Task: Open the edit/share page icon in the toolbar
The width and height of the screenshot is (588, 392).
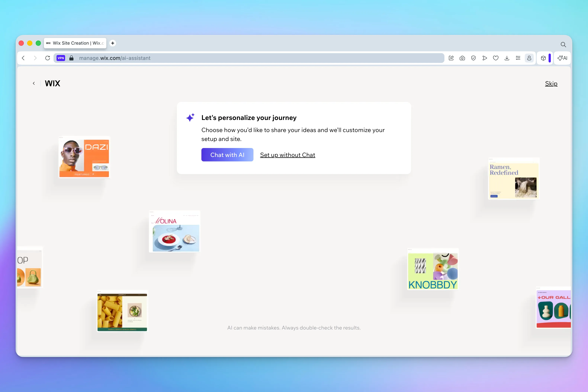Action: click(451, 58)
